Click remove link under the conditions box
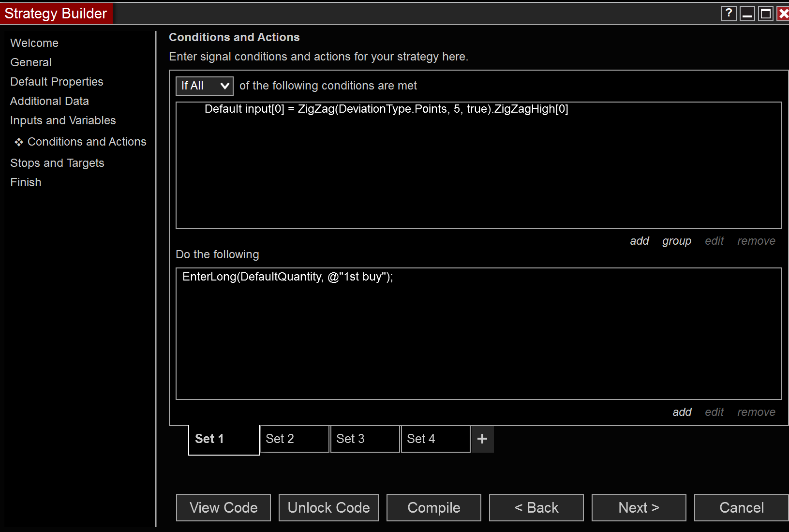 tap(757, 241)
